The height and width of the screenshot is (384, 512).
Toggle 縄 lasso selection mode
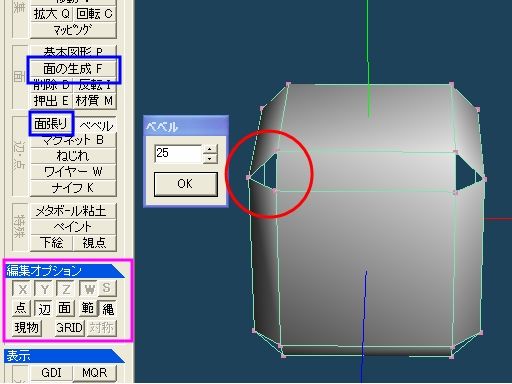[x=107, y=308]
